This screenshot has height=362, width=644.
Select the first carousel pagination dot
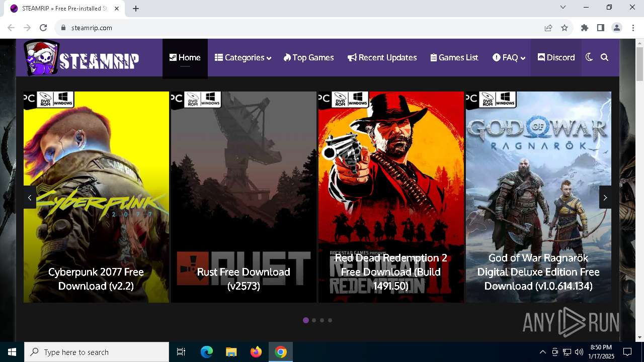pyautogui.click(x=306, y=320)
